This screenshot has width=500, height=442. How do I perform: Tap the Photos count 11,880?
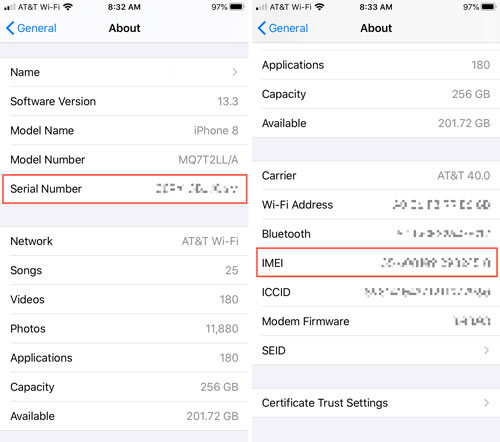[222, 329]
